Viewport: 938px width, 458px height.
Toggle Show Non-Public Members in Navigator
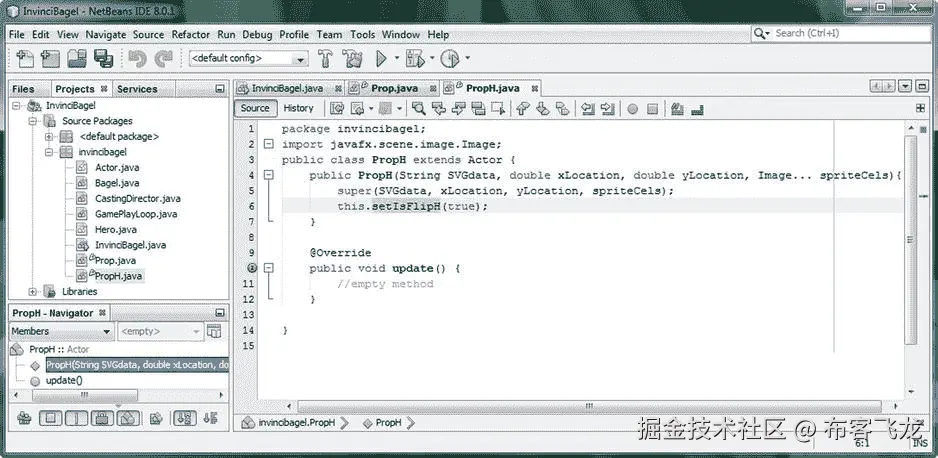pos(103,419)
